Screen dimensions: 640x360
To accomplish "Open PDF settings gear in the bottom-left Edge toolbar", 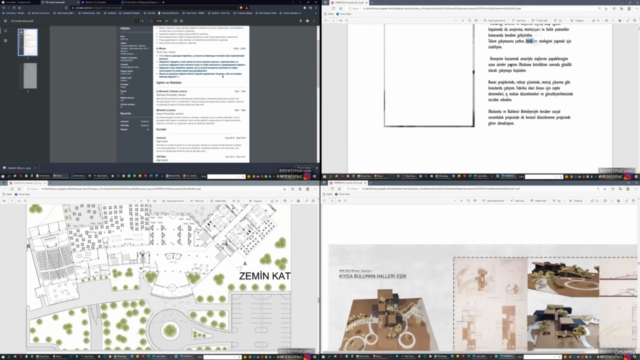I will pyautogui.click(x=313, y=201).
